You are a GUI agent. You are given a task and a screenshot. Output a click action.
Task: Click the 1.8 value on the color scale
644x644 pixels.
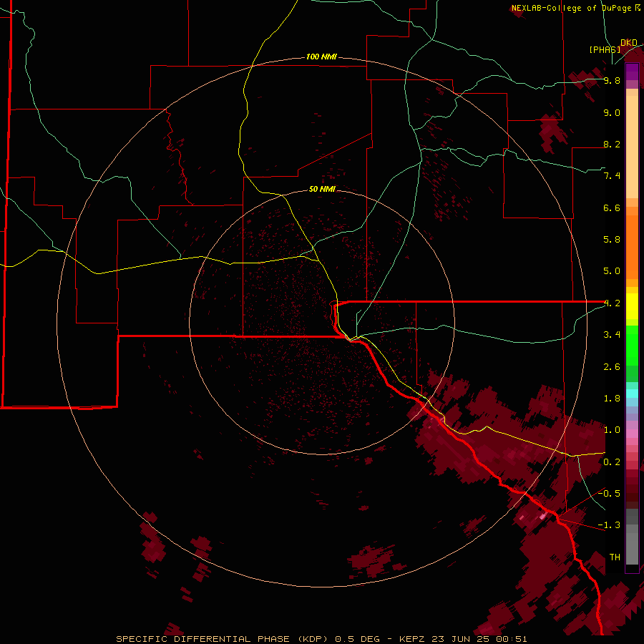tap(612, 399)
